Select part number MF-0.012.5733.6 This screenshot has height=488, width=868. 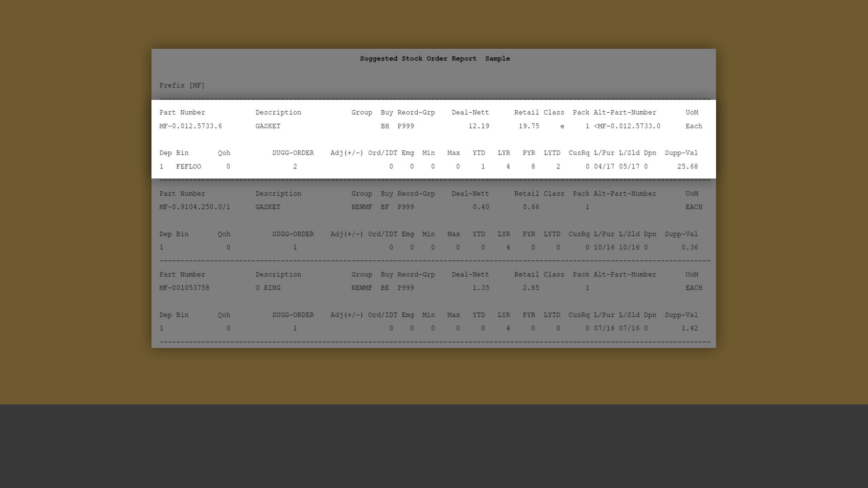pyautogui.click(x=190, y=126)
